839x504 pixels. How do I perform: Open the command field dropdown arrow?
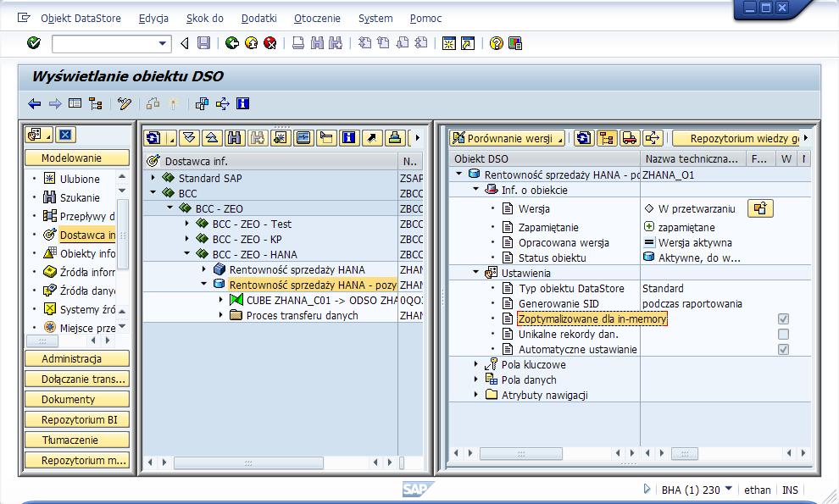pyautogui.click(x=163, y=43)
